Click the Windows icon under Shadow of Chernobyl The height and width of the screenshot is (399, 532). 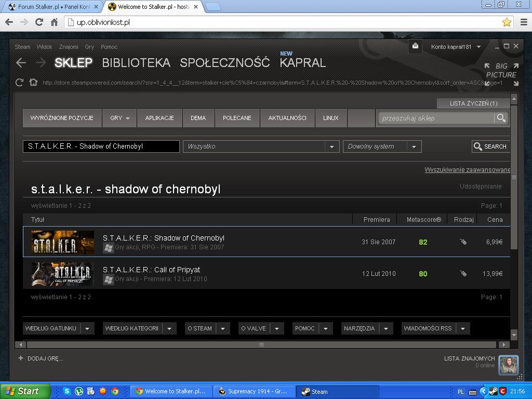pyautogui.click(x=108, y=248)
